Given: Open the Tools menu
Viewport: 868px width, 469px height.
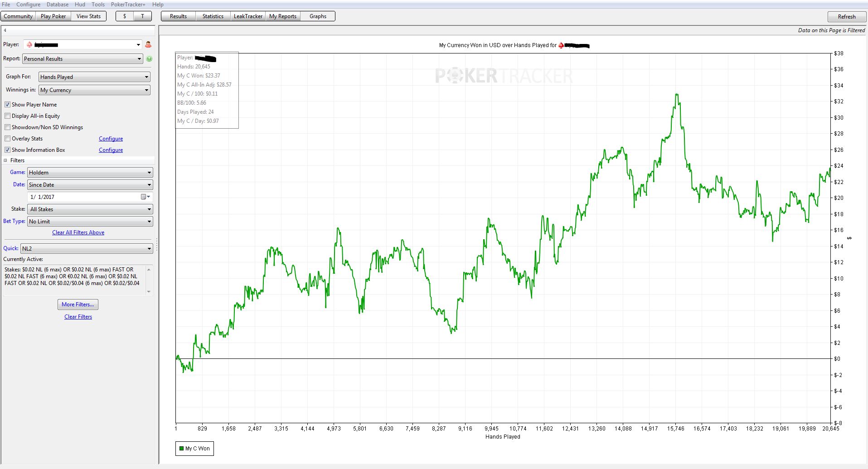Looking at the screenshot, I should (x=98, y=5).
